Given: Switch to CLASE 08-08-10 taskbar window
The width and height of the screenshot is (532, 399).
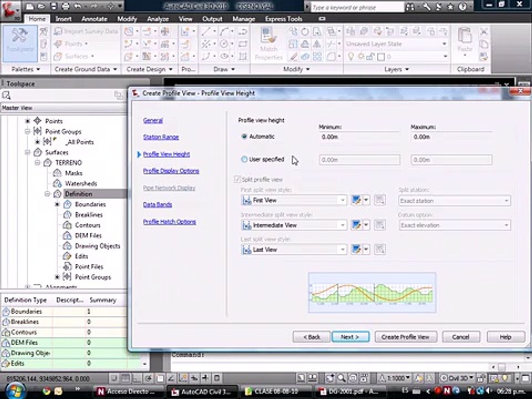Looking at the screenshot, I should pyautogui.click(x=275, y=392).
